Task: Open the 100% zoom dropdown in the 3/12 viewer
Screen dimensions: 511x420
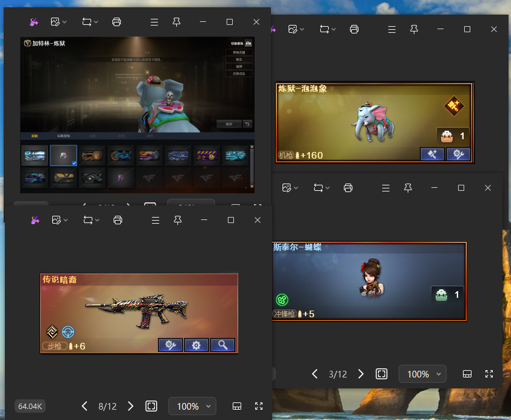Action: point(422,374)
